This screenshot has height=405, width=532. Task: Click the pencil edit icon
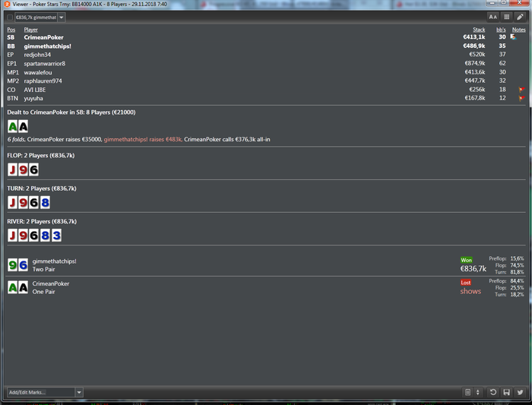point(520,17)
